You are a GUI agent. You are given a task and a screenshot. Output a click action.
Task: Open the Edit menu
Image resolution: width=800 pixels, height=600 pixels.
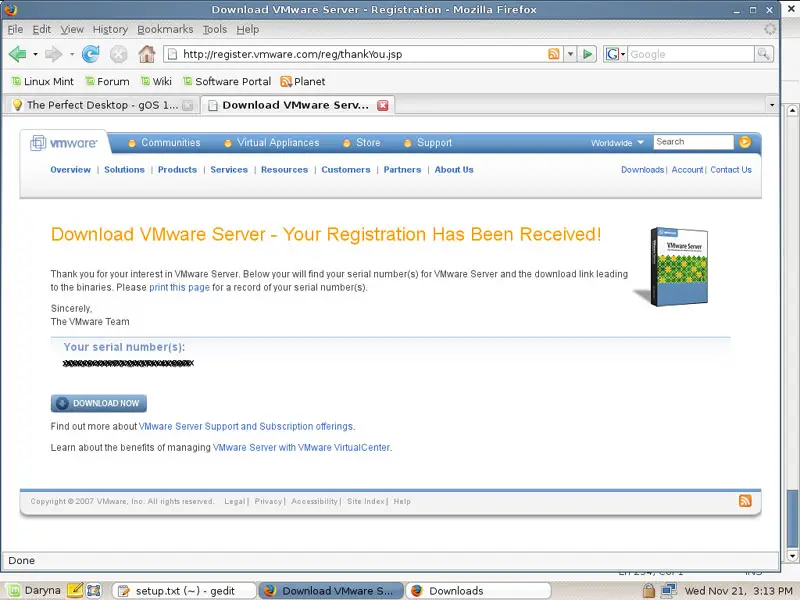click(42, 30)
